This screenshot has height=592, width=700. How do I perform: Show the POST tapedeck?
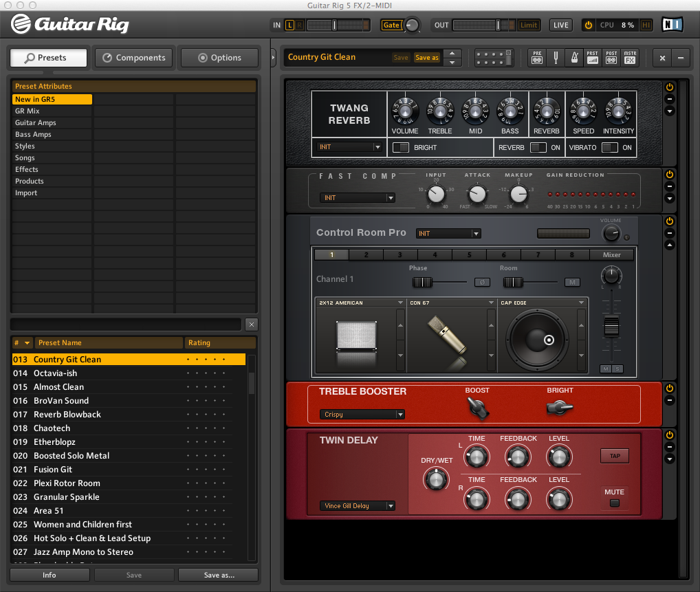point(611,58)
